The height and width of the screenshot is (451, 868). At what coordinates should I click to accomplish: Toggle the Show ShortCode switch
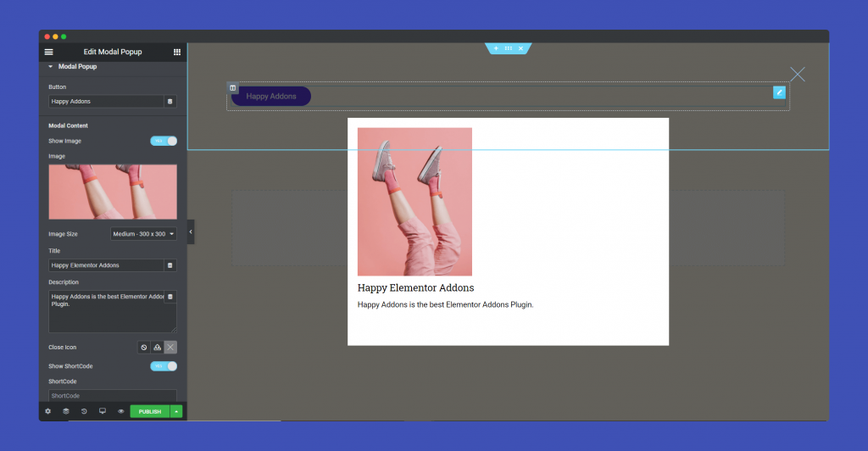click(164, 366)
